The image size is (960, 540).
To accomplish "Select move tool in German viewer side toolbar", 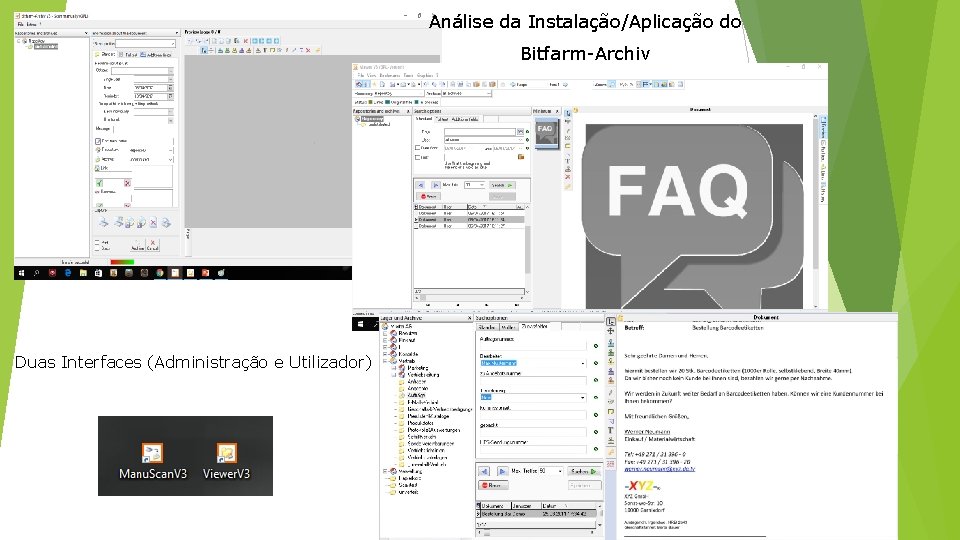I will (610, 331).
